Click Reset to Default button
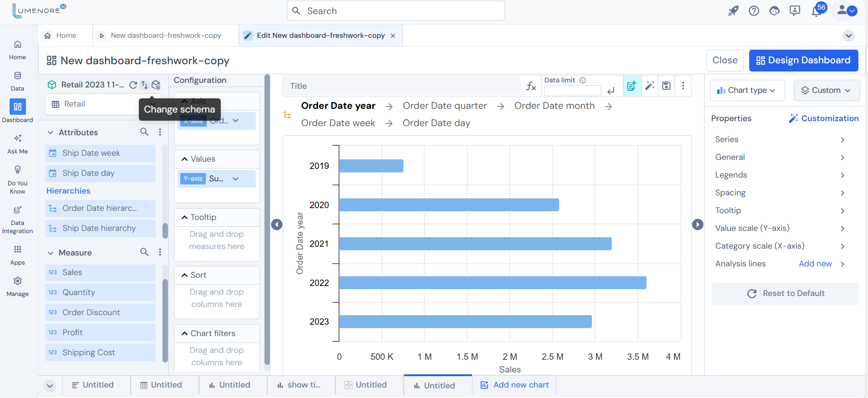Image resolution: width=868 pixels, height=398 pixels. click(785, 294)
